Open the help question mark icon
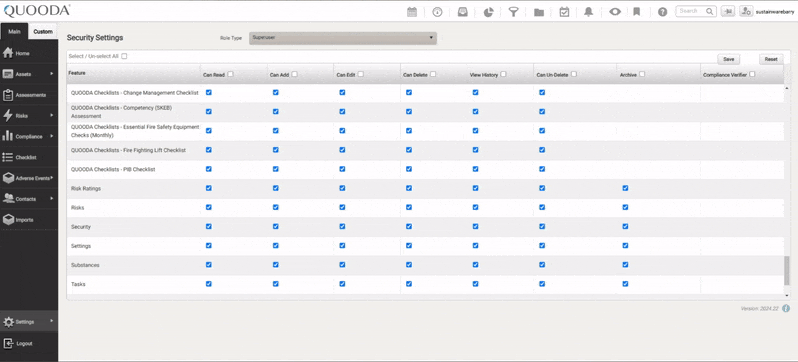 coord(662,12)
